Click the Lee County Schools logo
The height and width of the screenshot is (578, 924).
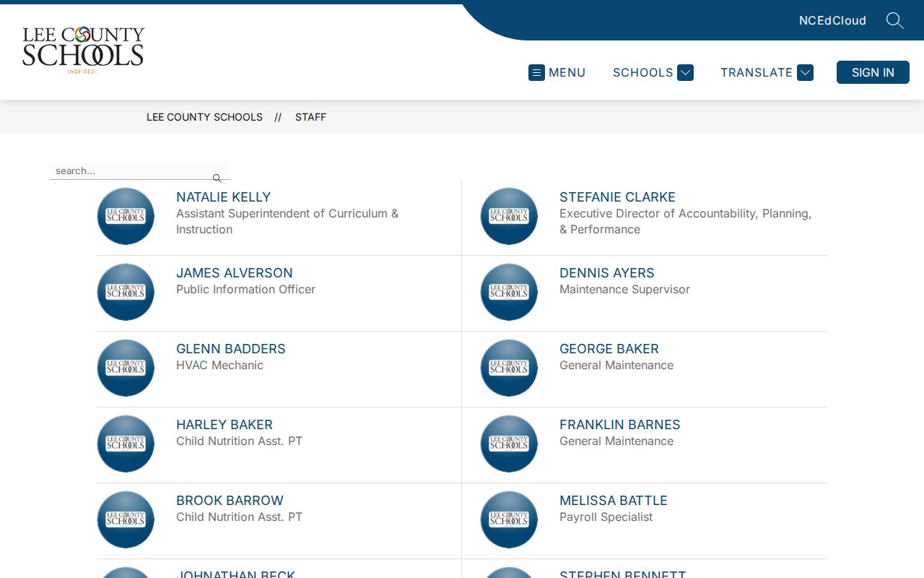(x=83, y=50)
